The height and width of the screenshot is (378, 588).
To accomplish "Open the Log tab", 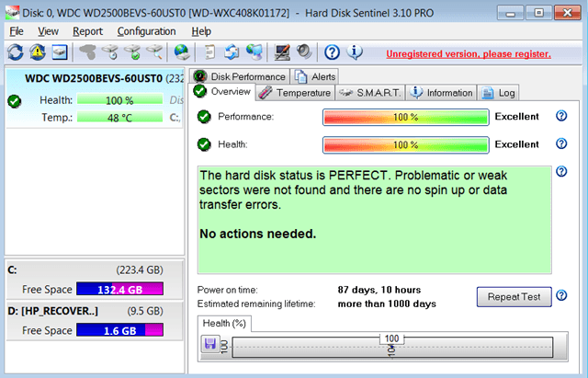I will tap(498, 93).
